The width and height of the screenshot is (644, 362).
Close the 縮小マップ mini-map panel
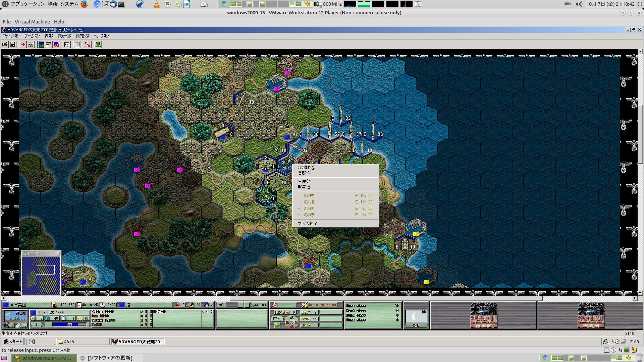point(58,254)
